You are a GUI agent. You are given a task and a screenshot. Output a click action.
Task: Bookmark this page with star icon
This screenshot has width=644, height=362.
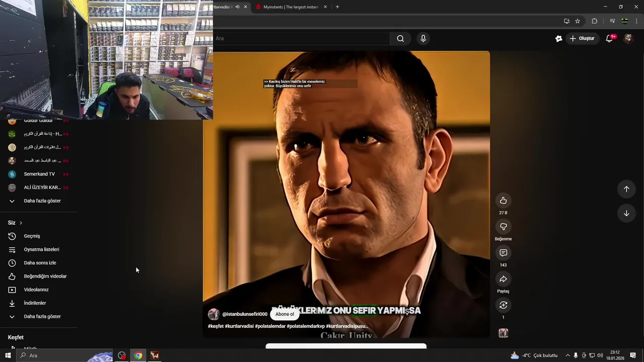coord(578,21)
